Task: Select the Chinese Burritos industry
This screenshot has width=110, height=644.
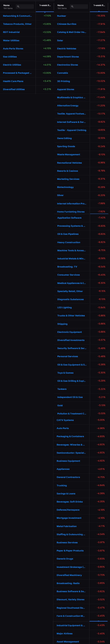Action: (67, 24)
